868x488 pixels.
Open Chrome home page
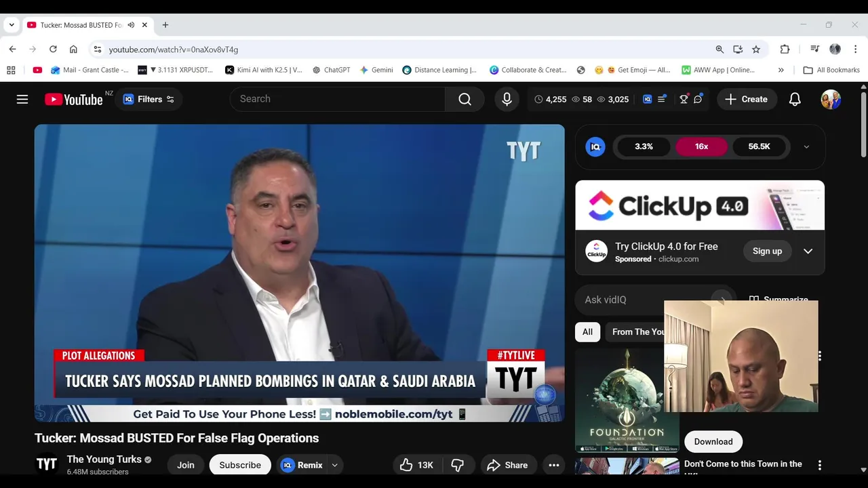pyautogui.click(x=73, y=49)
